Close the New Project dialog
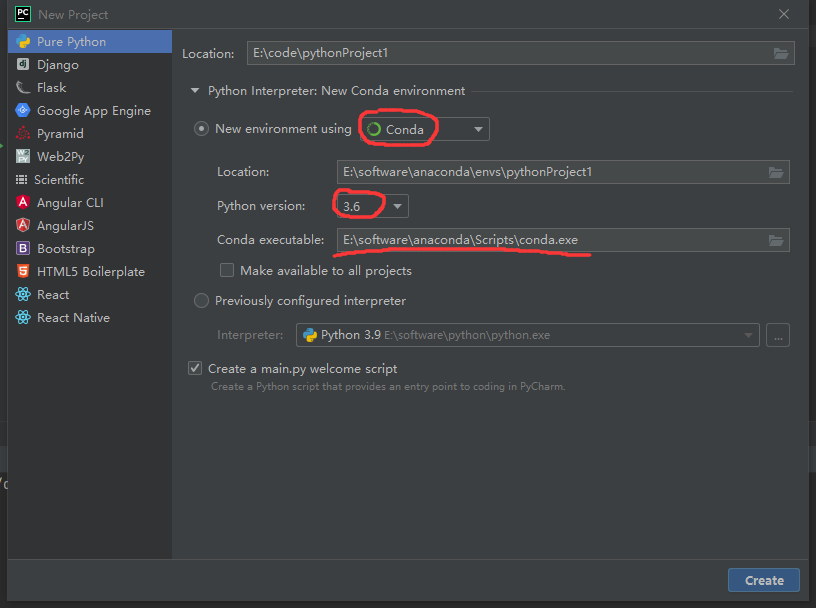 [x=784, y=14]
